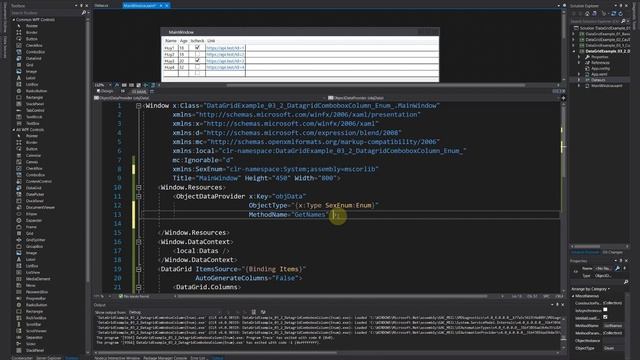Collapse the Window.DataContext fold at line 16
This screenshot has width=640, height=360.
tap(138, 242)
